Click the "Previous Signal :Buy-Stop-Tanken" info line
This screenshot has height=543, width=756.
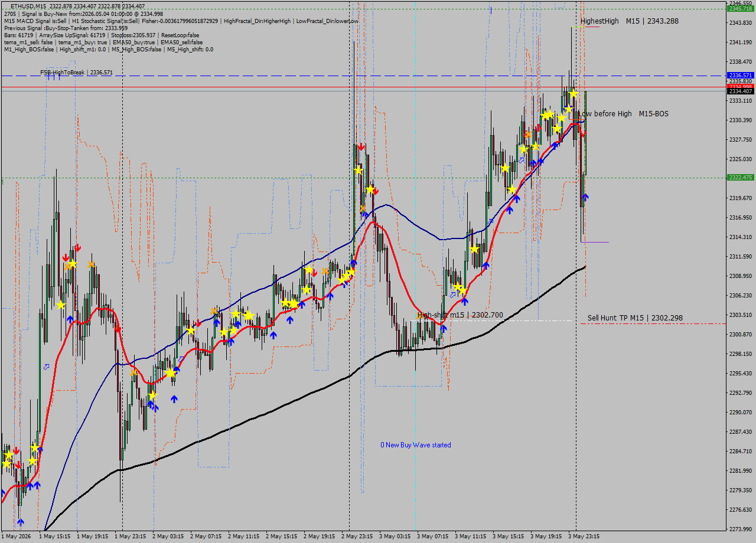click(x=66, y=28)
